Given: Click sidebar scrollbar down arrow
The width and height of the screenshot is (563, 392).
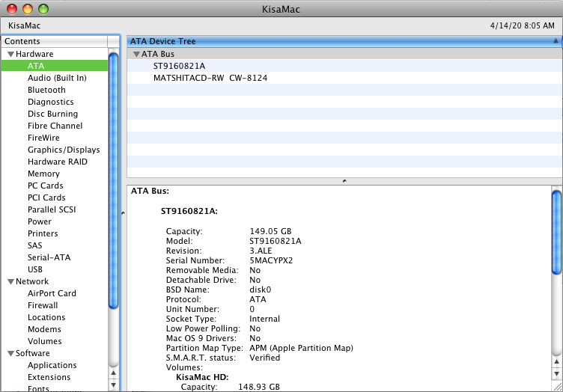Looking at the screenshot, I should pyautogui.click(x=114, y=385).
